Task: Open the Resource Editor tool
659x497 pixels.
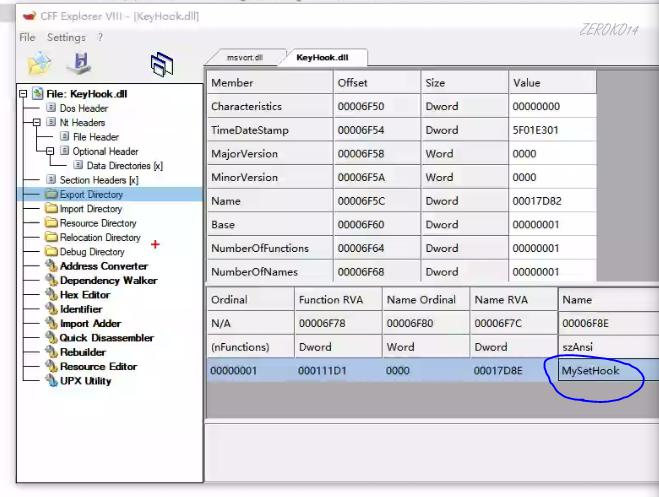Action: click(x=98, y=366)
